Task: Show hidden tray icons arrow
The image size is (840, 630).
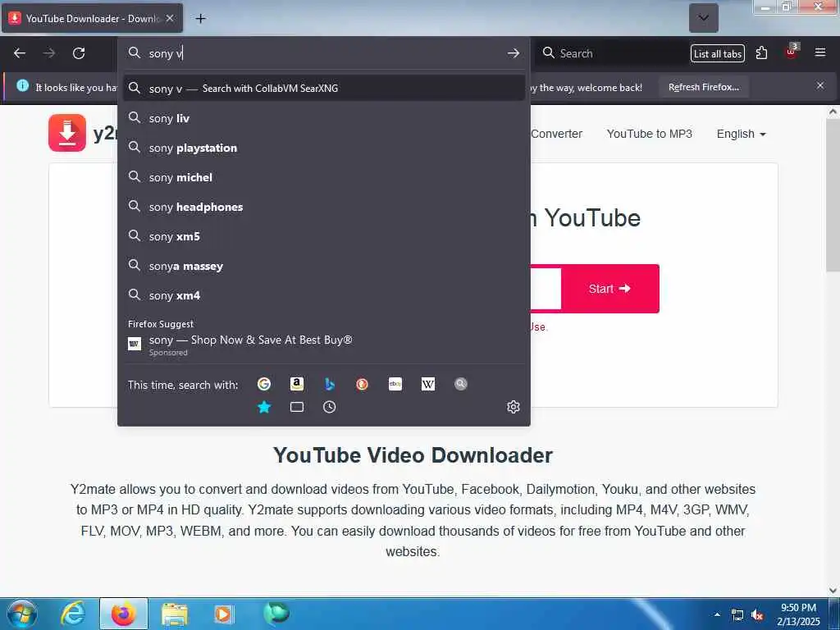Action: pyautogui.click(x=717, y=614)
